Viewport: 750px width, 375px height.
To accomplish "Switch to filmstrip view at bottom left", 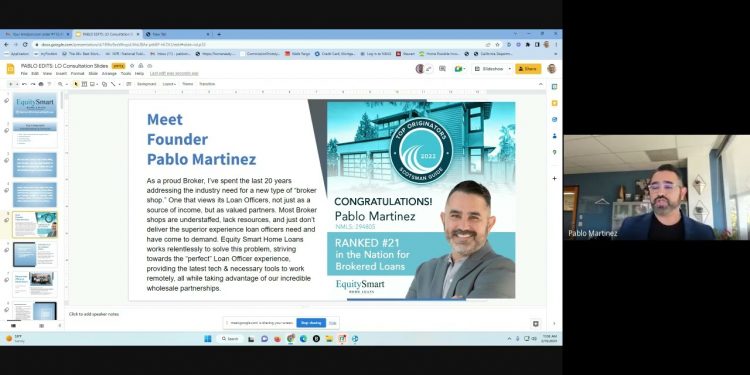I will pos(13,326).
